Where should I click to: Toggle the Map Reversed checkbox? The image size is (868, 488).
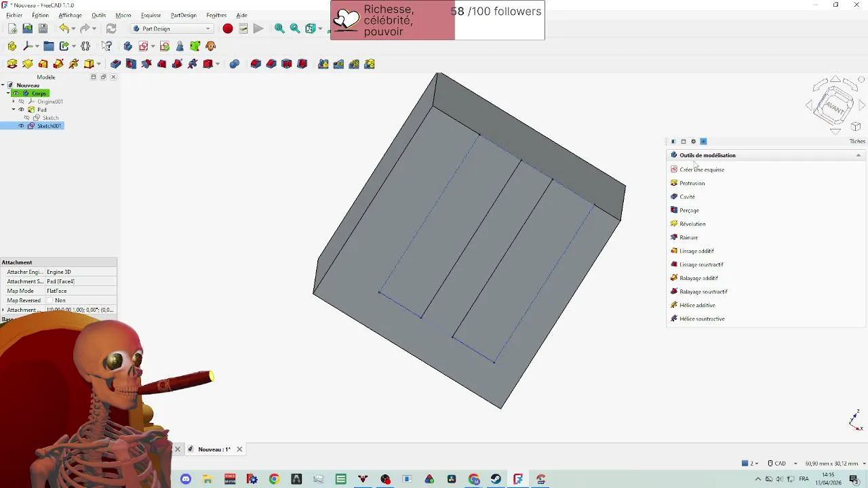tap(50, 300)
